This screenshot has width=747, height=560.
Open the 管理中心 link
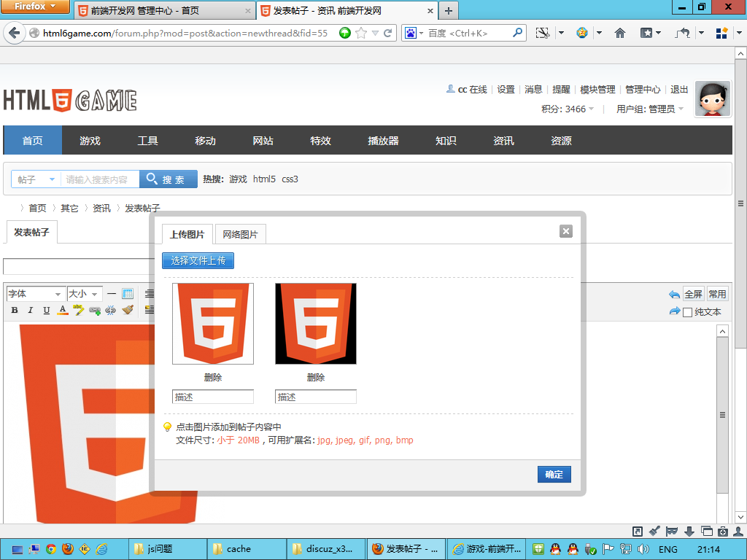(x=643, y=90)
